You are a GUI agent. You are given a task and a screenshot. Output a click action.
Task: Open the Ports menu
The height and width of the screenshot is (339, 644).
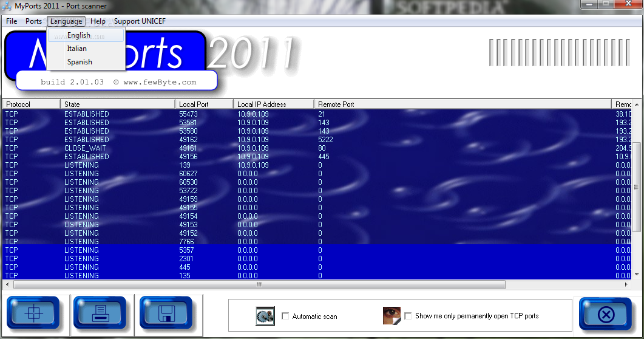click(x=33, y=21)
